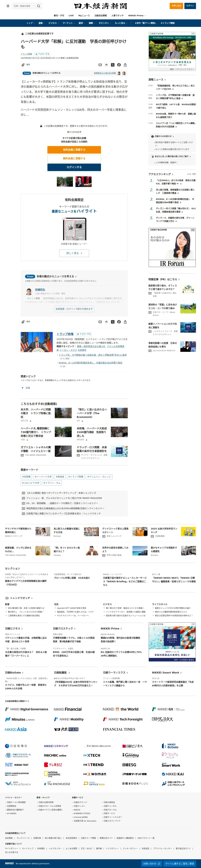Expand the NIKKEI Prime dropdown in the top menu
This screenshot has height=868, width=201.
click(137, 15)
